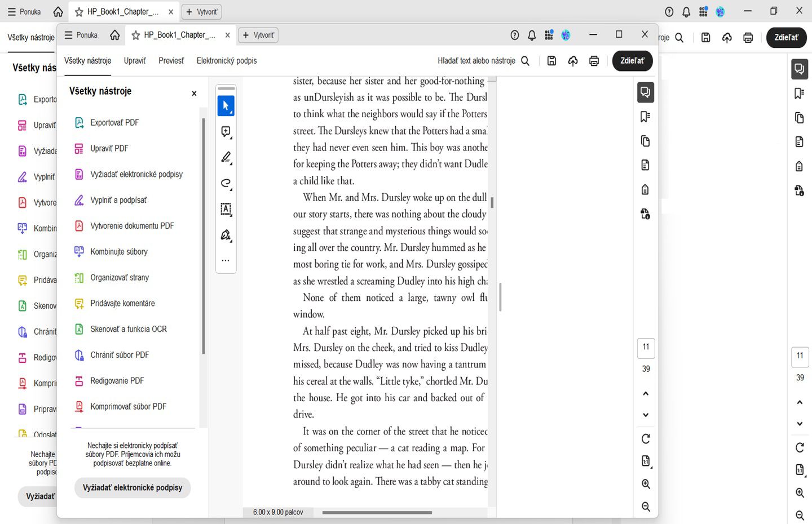Print from back window toolbar
Image resolution: width=812 pixels, height=524 pixels.
[x=748, y=38]
